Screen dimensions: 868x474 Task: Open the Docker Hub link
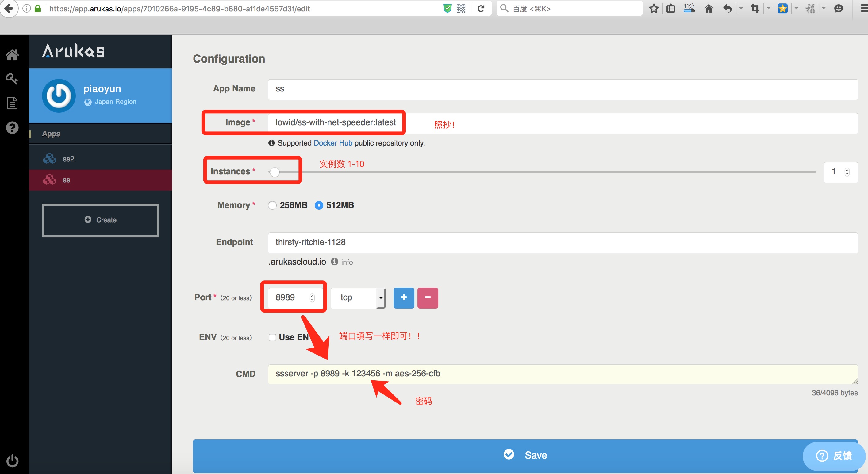332,143
